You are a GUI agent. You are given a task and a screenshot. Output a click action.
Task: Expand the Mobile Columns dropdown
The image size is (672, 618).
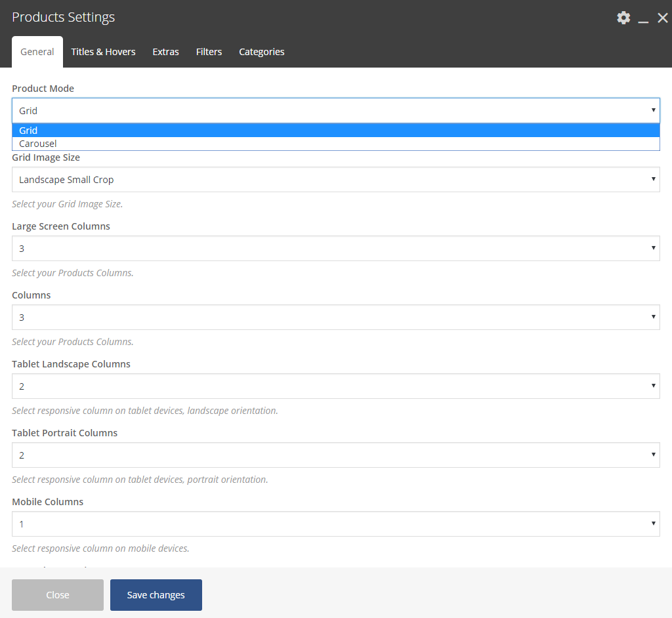pyautogui.click(x=336, y=524)
